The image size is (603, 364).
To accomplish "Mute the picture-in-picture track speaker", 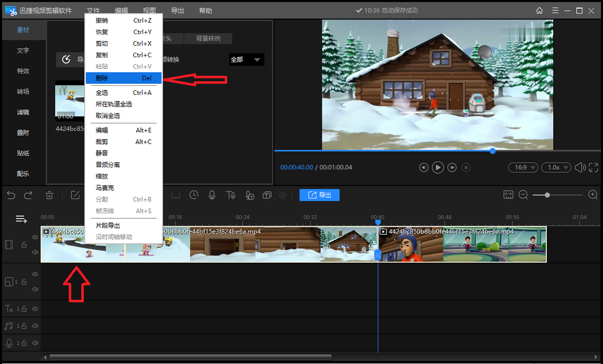I will pos(35,289).
